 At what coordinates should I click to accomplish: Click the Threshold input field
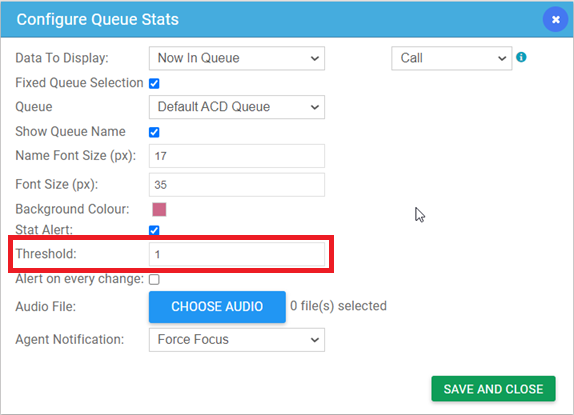[x=236, y=254]
